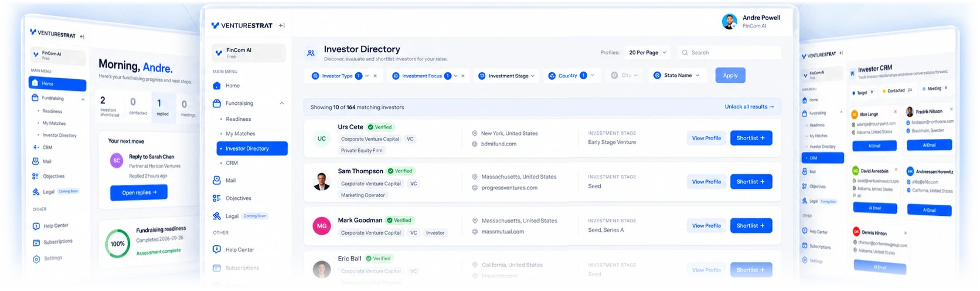
Task: Click Private Equity Firm tag on Urs Cete
Action: pyautogui.click(x=362, y=151)
